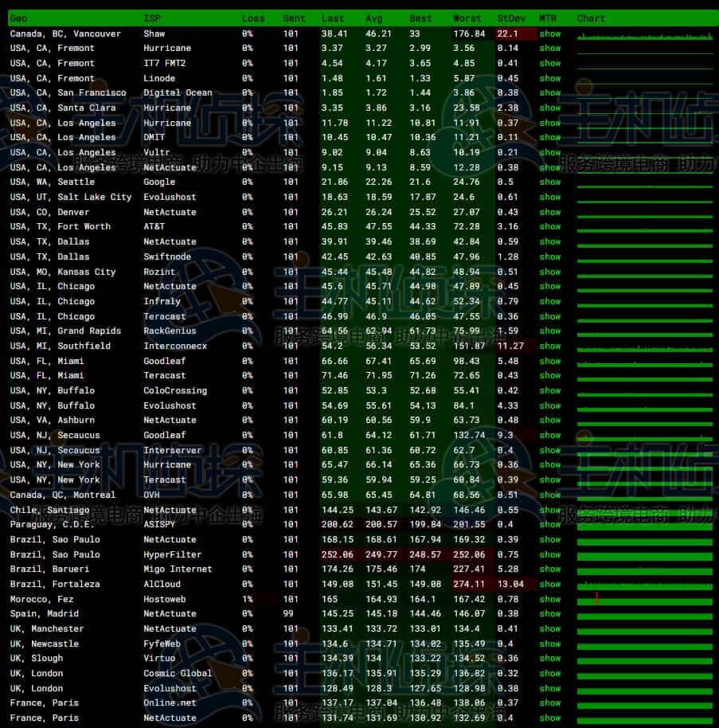Select 'Digital Ocean' ISP cell
The width and height of the screenshot is (719, 728).
(178, 93)
